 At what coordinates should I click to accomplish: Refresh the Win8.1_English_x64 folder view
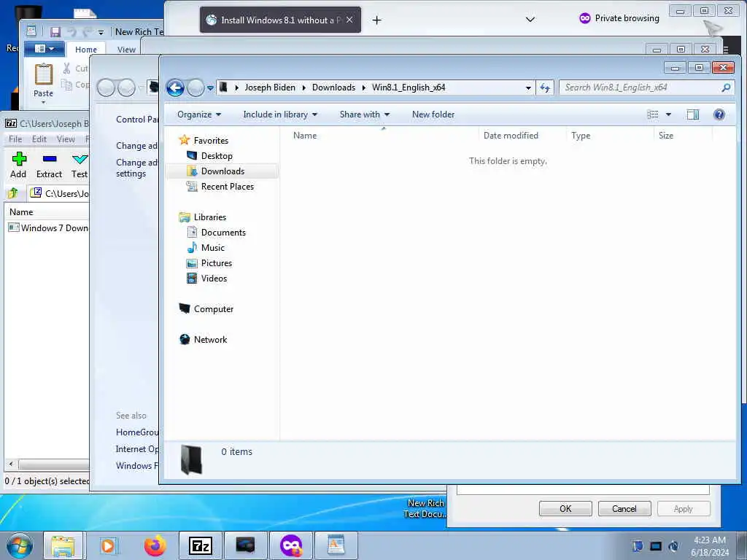click(x=545, y=87)
